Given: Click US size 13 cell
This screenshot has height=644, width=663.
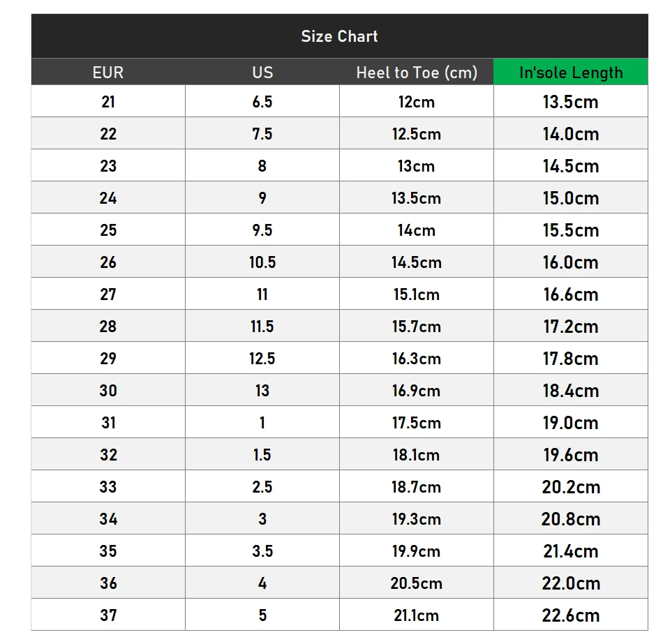Looking at the screenshot, I should [x=262, y=391].
